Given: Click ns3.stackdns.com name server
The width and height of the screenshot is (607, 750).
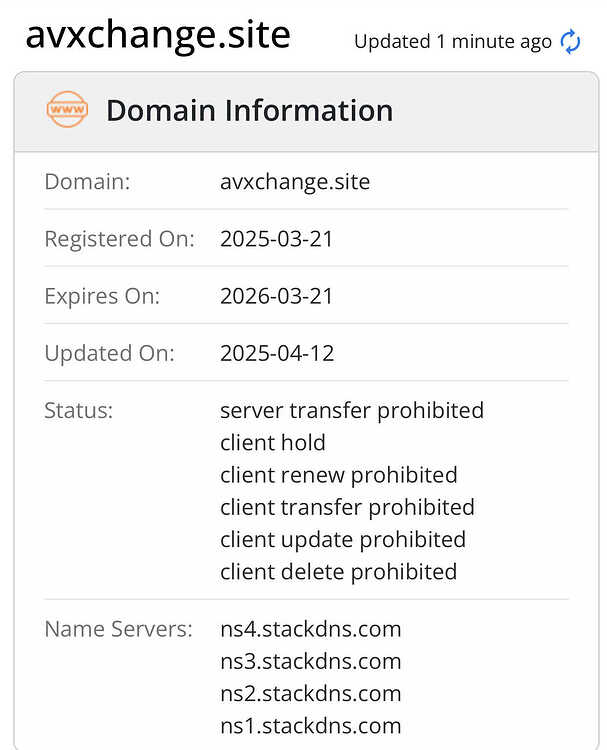Looking at the screenshot, I should click(x=310, y=662).
